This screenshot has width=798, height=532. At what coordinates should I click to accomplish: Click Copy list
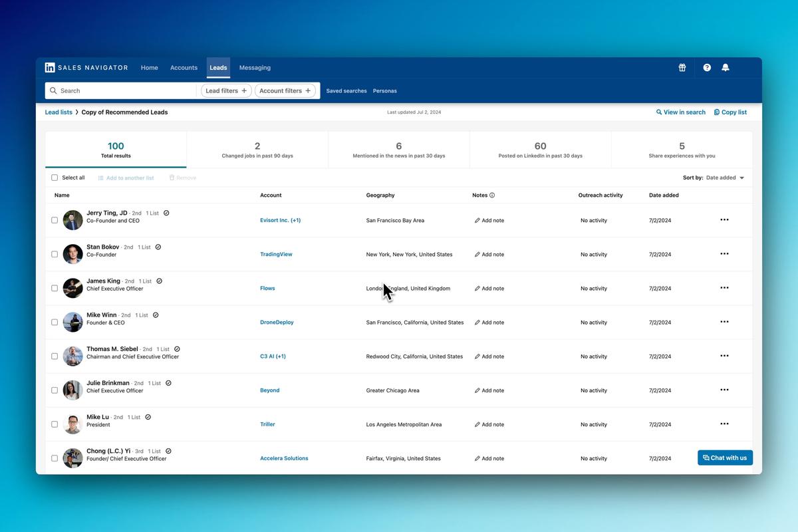pos(730,112)
